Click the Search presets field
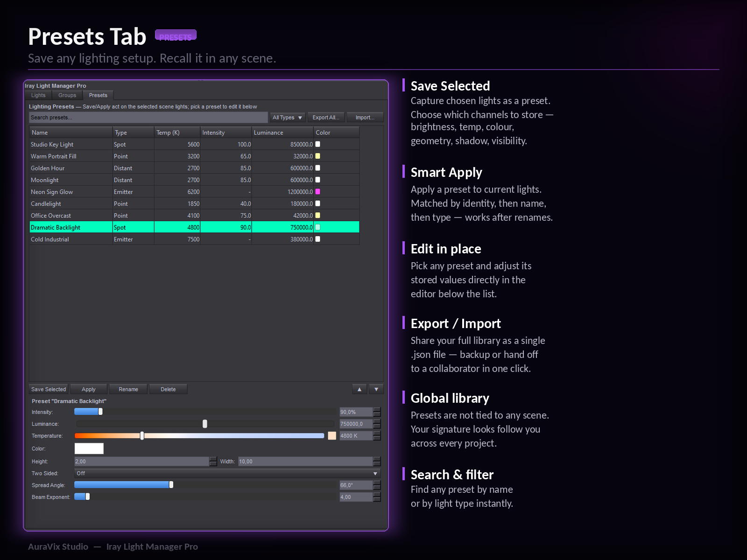This screenshot has width=747, height=560. pos(148,118)
